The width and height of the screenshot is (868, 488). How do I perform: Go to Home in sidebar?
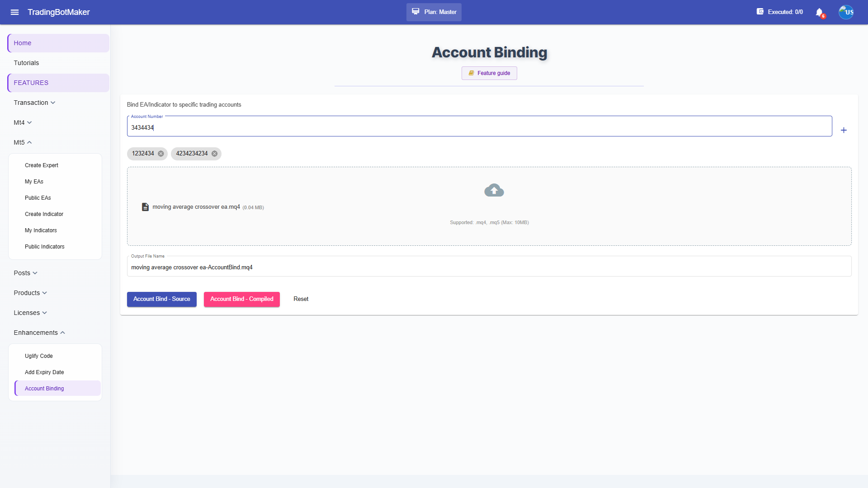[x=58, y=43]
